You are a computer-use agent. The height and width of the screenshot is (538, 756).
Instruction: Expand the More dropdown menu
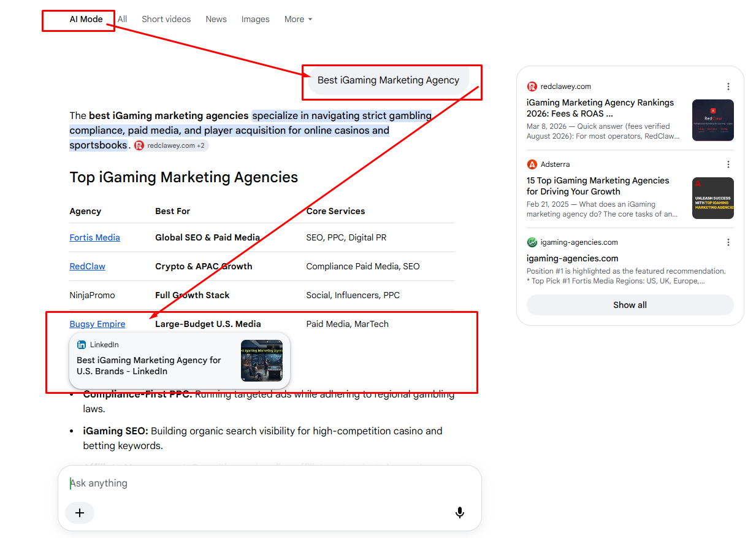tap(298, 19)
